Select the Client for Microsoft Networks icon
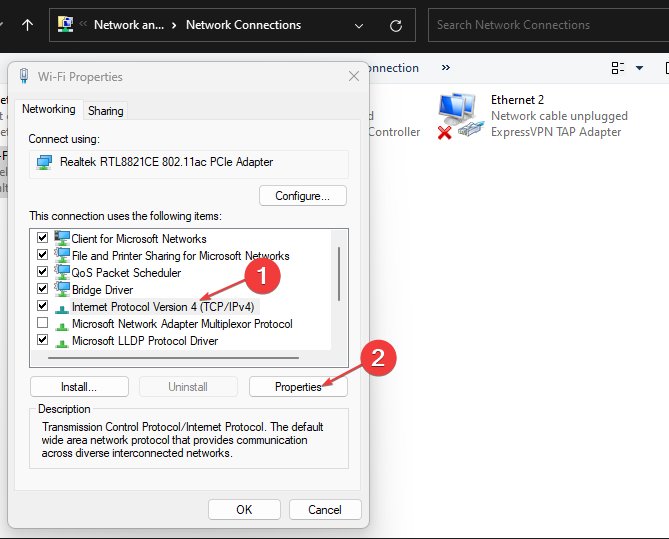This screenshot has width=669, height=539. [62, 238]
